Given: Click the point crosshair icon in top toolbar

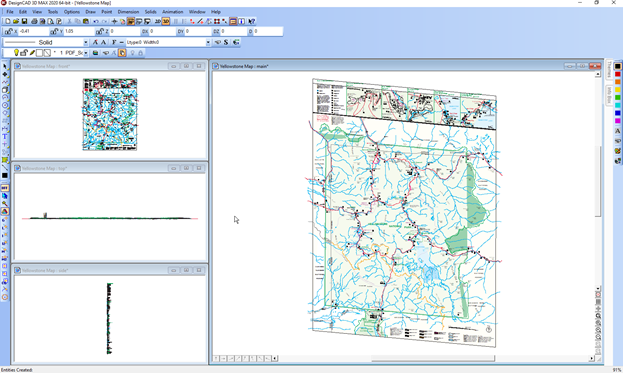Looking at the screenshot, I should tap(114, 21).
